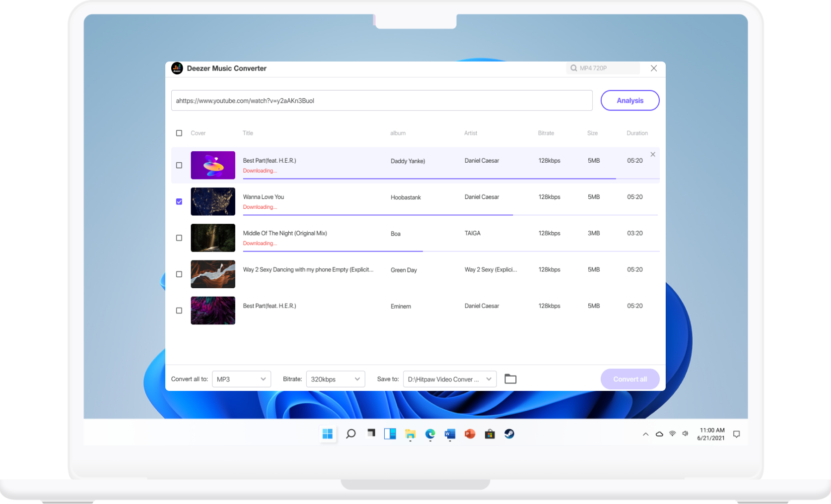The height and width of the screenshot is (504, 831).
Task: Select the 'Wanna Love You' title text
Action: (x=264, y=197)
